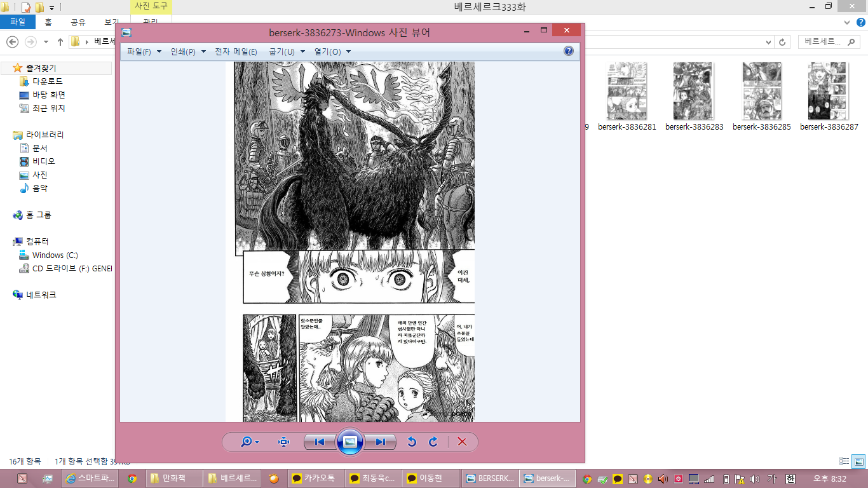Rotate the image clockwise
The height and width of the screenshot is (488, 868).
coord(433,442)
